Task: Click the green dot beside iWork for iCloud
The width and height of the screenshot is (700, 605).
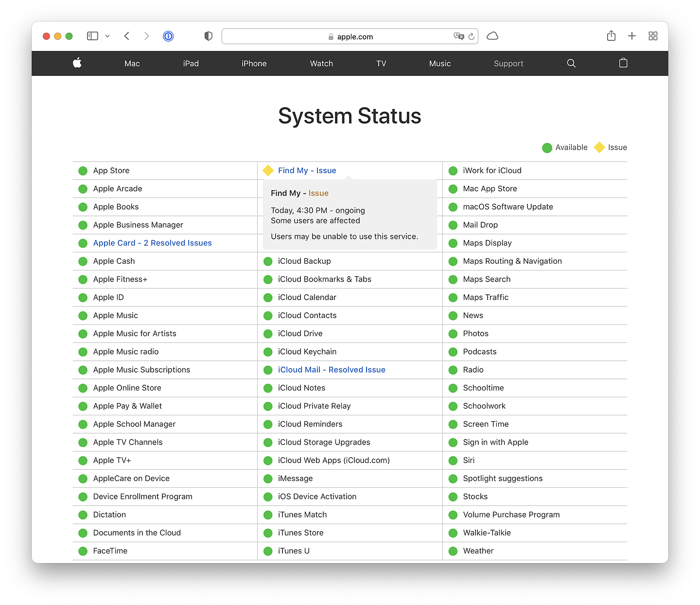Action: [x=453, y=171]
